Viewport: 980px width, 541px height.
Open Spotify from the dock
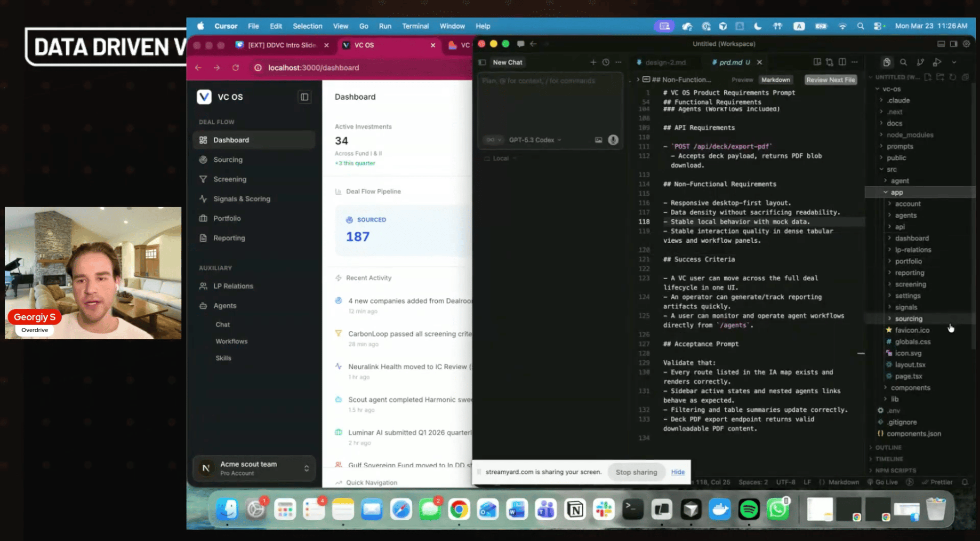click(748, 509)
